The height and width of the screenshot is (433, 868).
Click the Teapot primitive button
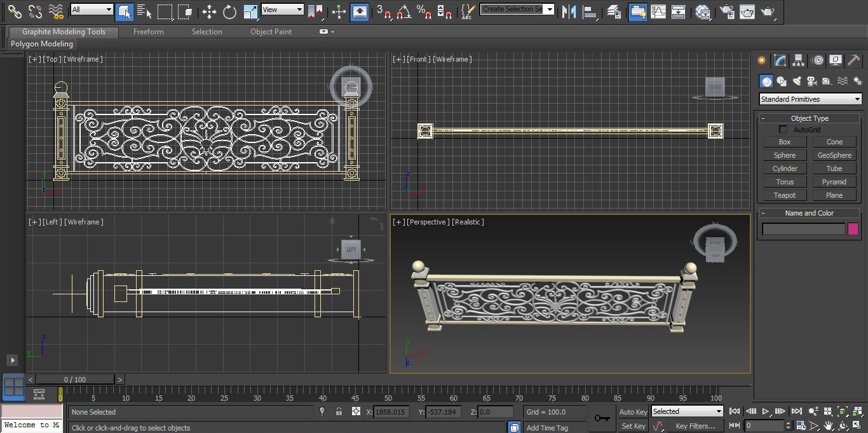tap(785, 195)
